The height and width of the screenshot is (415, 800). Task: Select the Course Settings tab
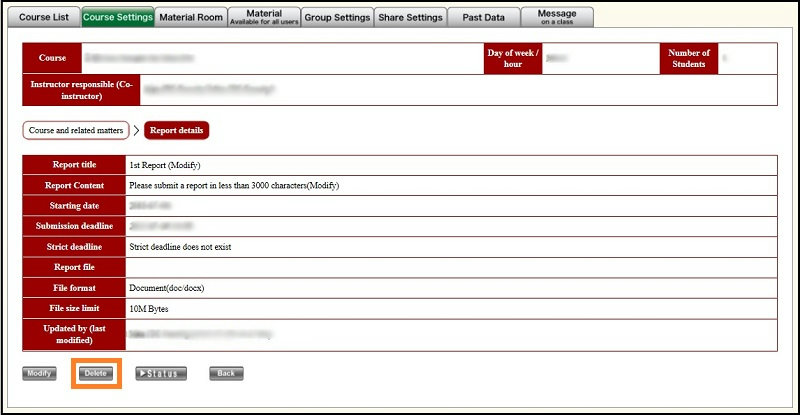click(117, 17)
